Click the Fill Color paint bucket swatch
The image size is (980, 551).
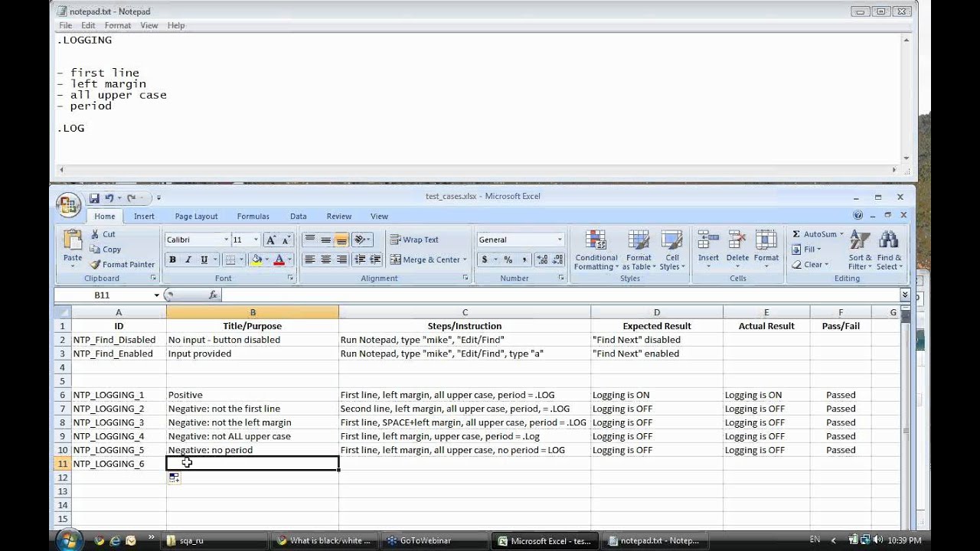click(256, 259)
